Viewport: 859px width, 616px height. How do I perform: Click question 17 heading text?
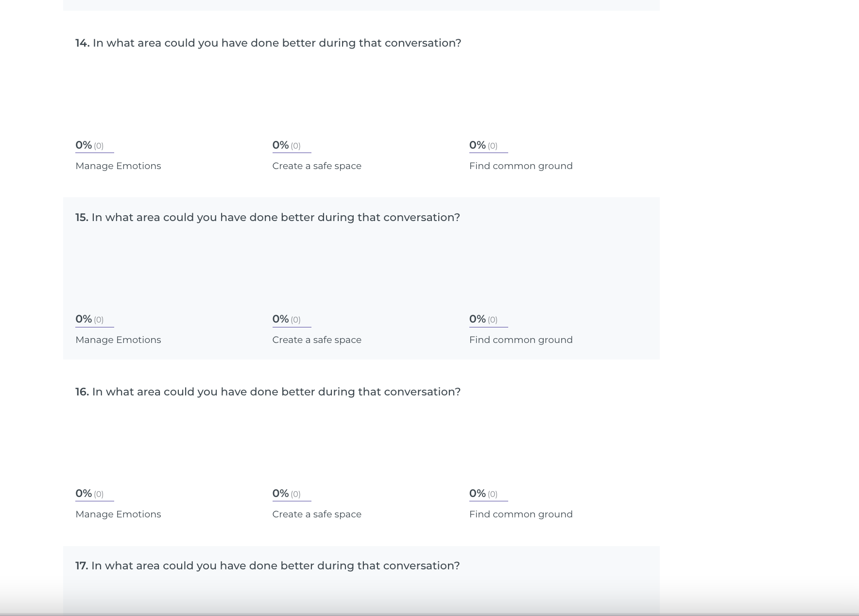[x=267, y=566]
